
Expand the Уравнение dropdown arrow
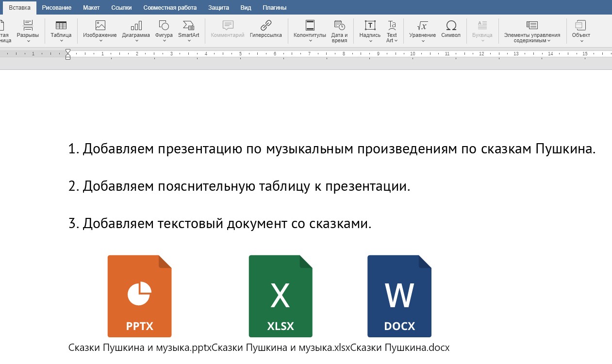422,41
